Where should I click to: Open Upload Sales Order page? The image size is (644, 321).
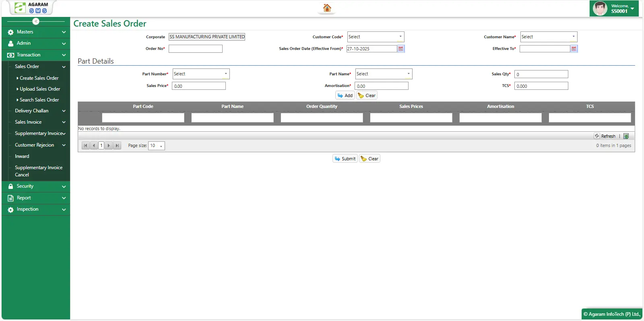pyautogui.click(x=40, y=89)
